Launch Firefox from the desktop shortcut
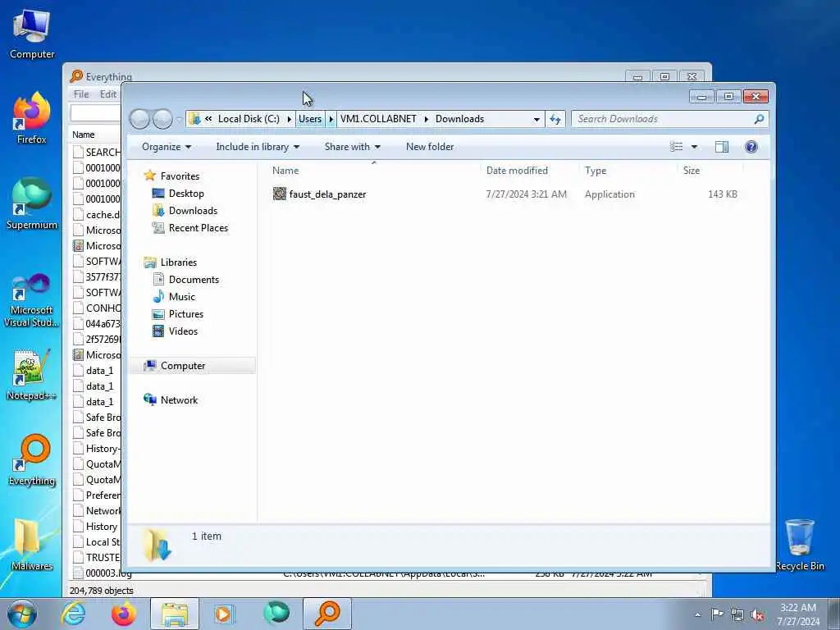The image size is (840, 630). [x=32, y=119]
